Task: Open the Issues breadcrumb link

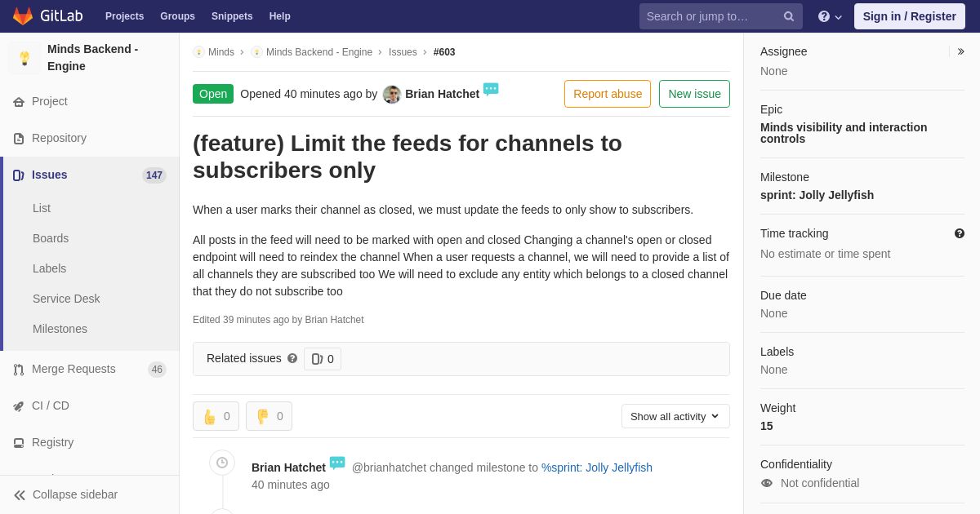Action: pos(403,52)
